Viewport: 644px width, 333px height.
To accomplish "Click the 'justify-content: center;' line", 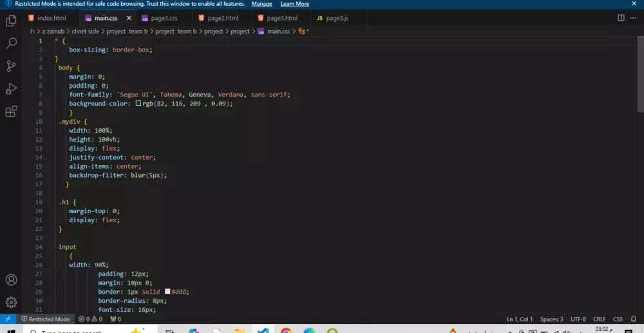I will tap(113, 157).
